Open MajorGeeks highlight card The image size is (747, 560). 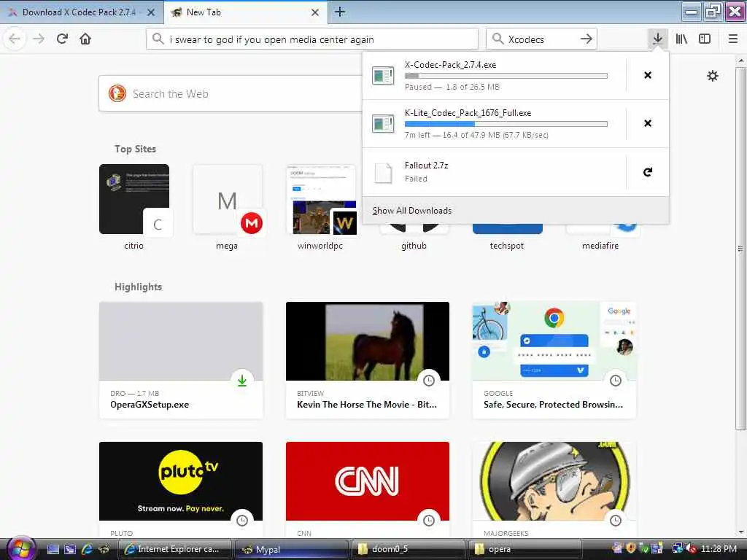tap(554, 489)
